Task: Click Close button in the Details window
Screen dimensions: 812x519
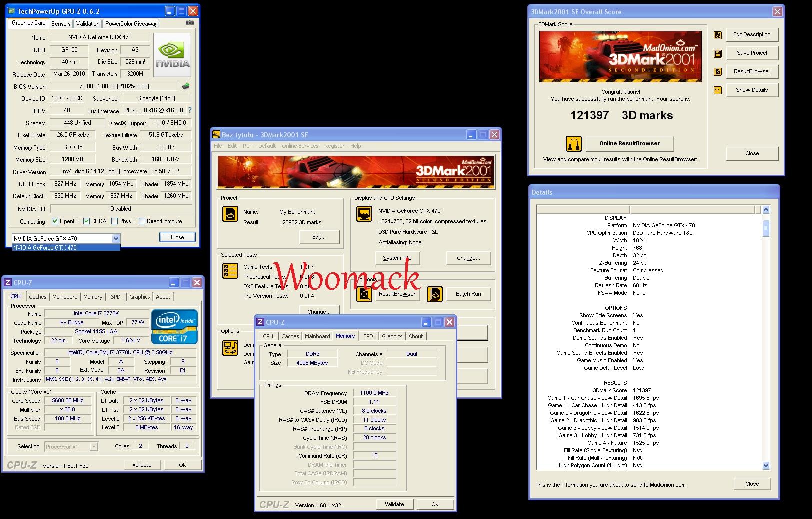Action: [x=752, y=484]
